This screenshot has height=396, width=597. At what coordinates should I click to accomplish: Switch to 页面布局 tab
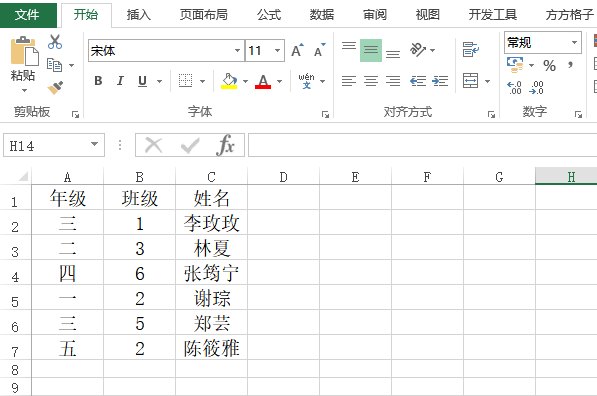click(204, 15)
